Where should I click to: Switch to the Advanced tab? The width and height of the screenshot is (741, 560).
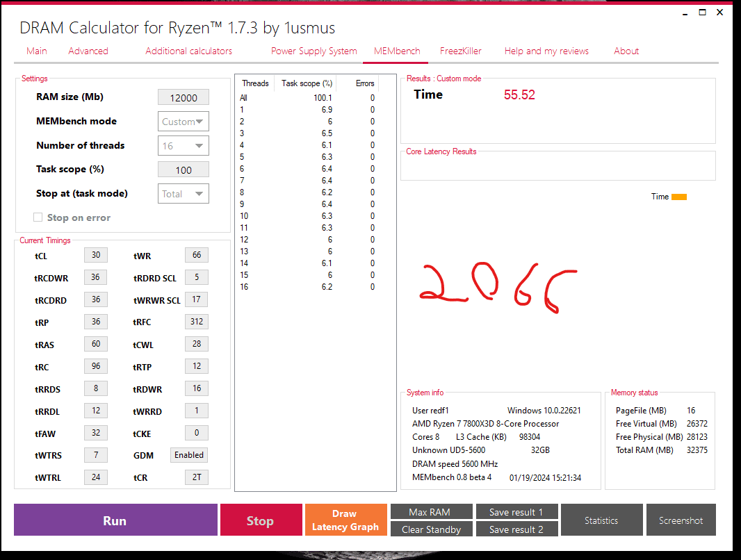[88, 51]
